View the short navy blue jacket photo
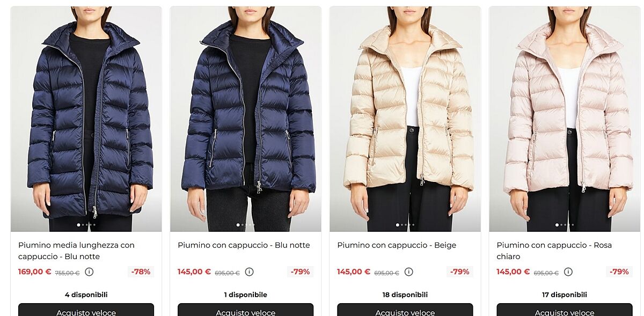 246,119
